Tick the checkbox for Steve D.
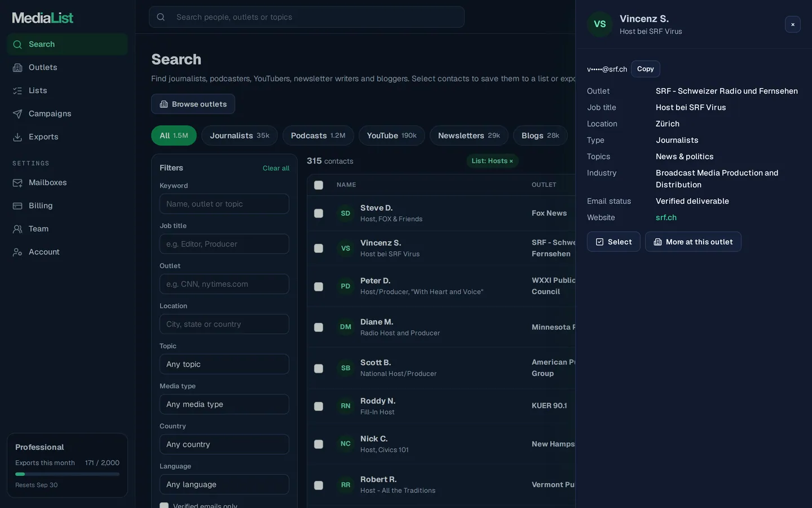This screenshot has width=812, height=508. pos(319,213)
